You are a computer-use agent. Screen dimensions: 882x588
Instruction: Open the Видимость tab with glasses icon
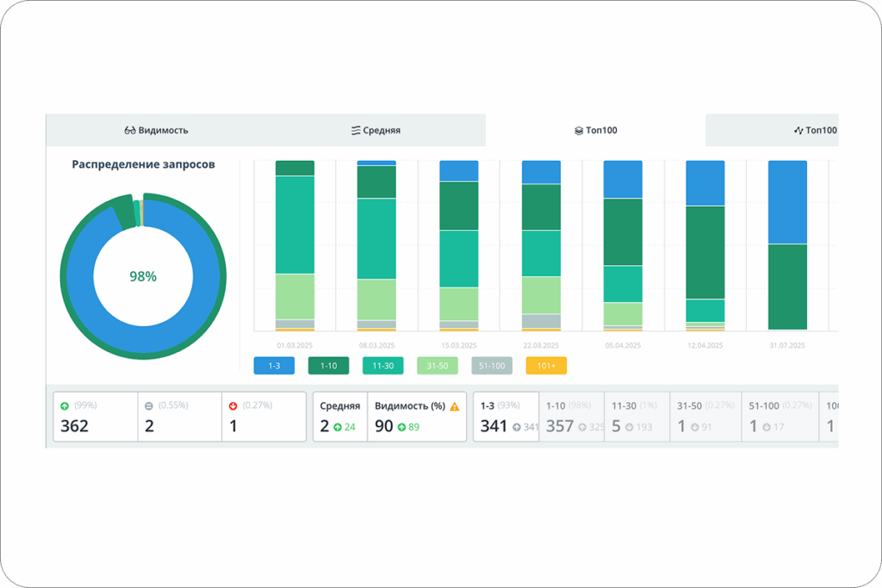click(x=157, y=130)
